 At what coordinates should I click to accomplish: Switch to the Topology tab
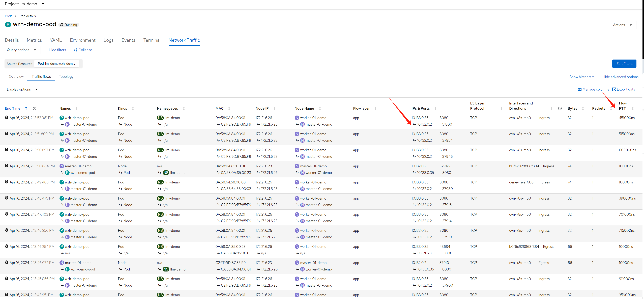tap(66, 77)
